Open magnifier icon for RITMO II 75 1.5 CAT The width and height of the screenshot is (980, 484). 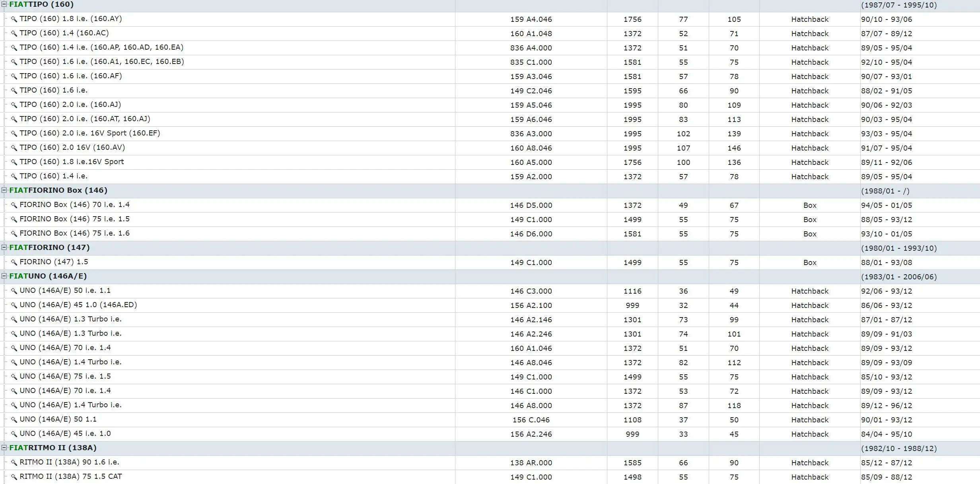point(14,477)
